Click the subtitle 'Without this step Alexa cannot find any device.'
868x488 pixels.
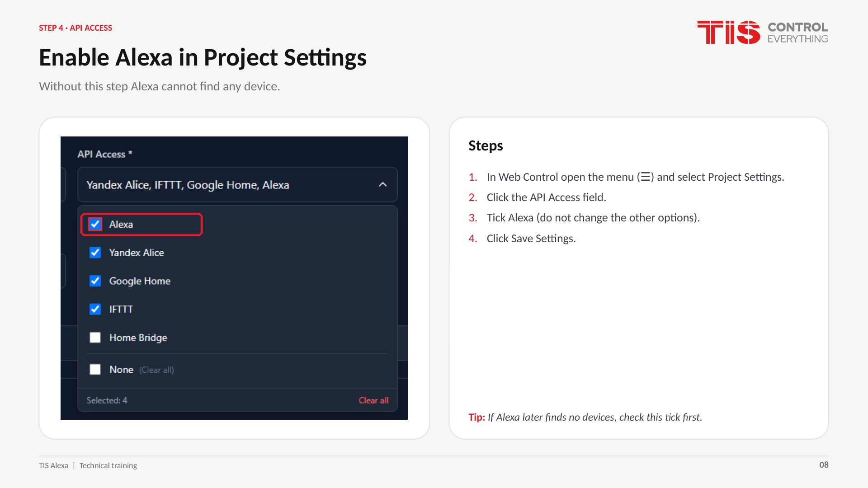click(x=160, y=86)
